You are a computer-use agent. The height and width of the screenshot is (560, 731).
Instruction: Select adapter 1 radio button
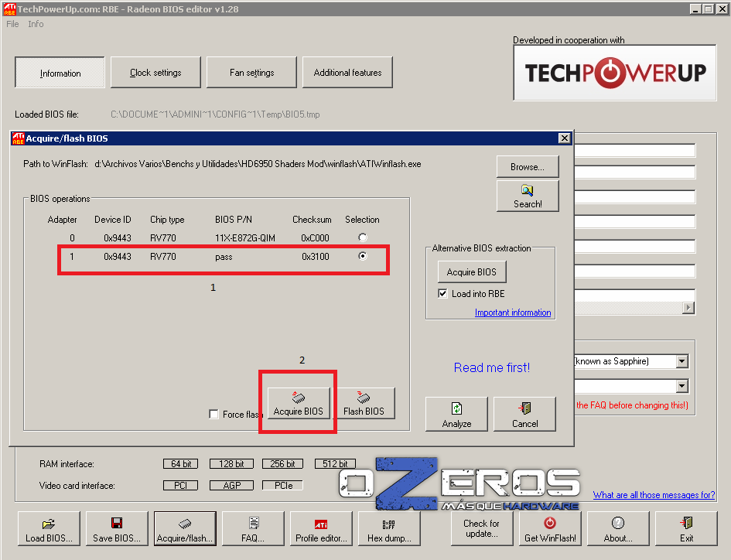click(x=363, y=256)
